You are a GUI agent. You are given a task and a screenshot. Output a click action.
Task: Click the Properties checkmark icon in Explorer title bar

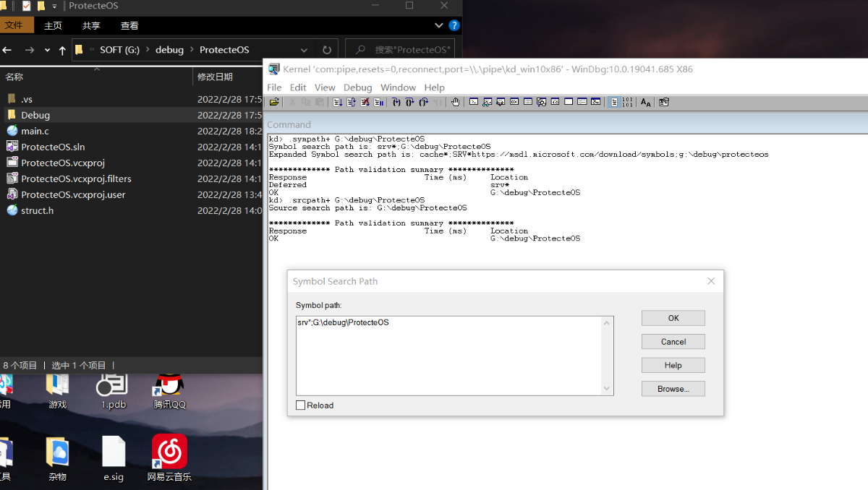[x=27, y=6]
